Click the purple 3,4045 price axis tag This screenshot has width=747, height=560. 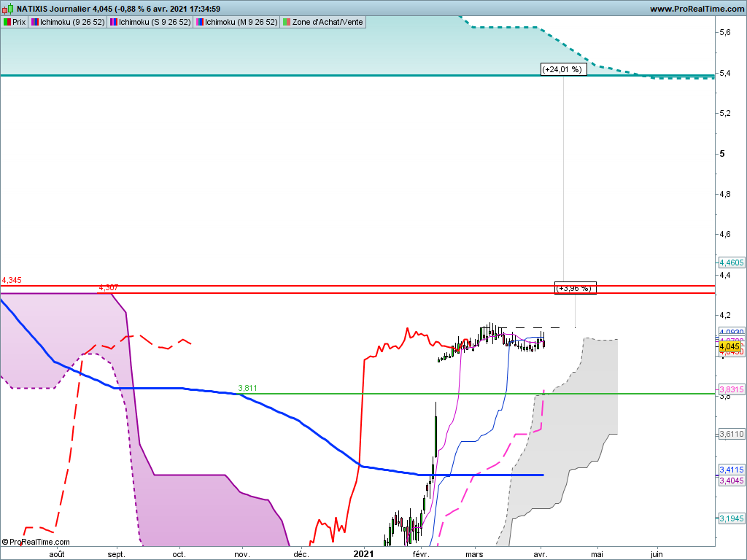731,481
